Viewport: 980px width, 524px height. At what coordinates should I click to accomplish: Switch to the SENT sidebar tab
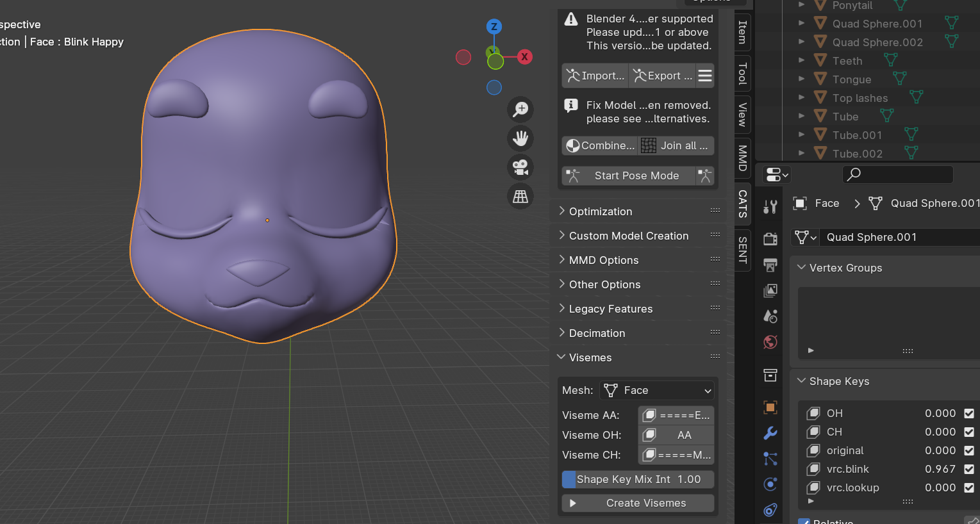click(x=742, y=250)
